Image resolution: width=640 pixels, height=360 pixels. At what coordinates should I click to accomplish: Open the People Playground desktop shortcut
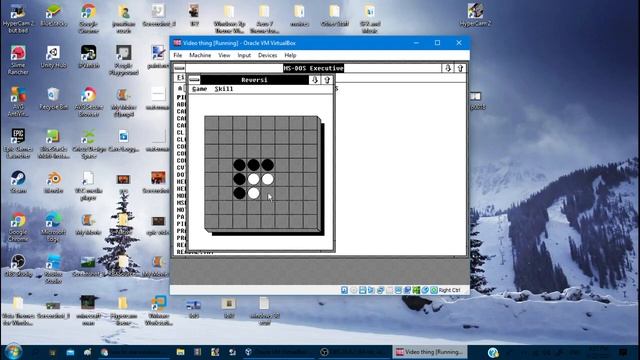coord(123,60)
